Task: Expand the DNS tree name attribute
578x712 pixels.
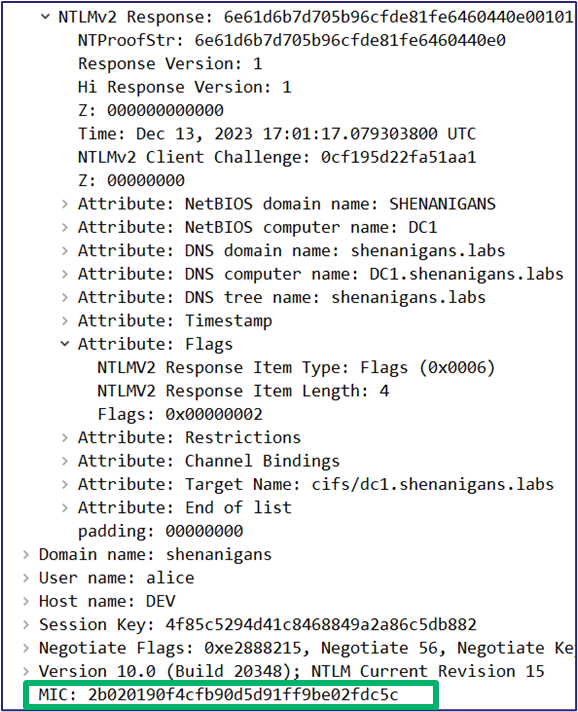Action: click(65, 298)
